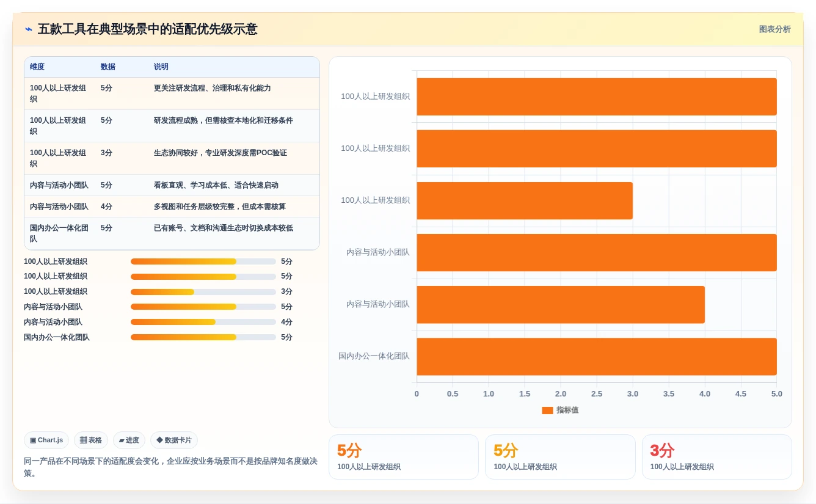Click the chart bar that ends at 3.0

[x=525, y=200]
